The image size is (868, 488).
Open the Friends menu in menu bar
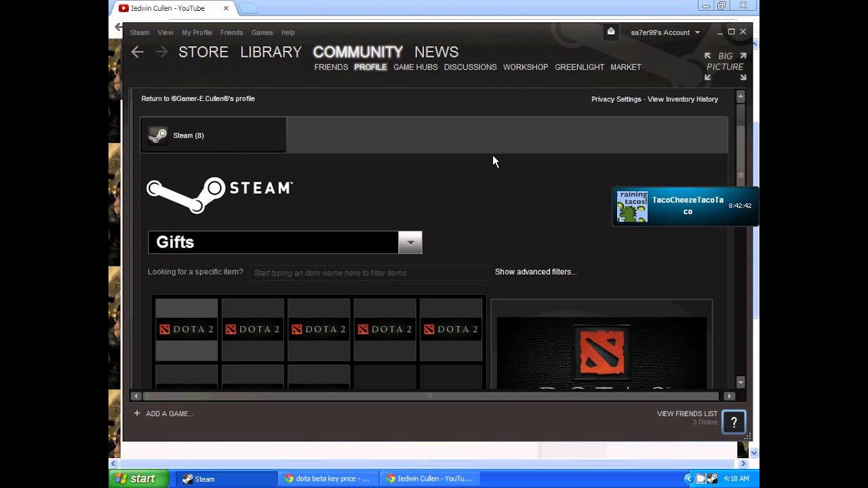point(231,33)
